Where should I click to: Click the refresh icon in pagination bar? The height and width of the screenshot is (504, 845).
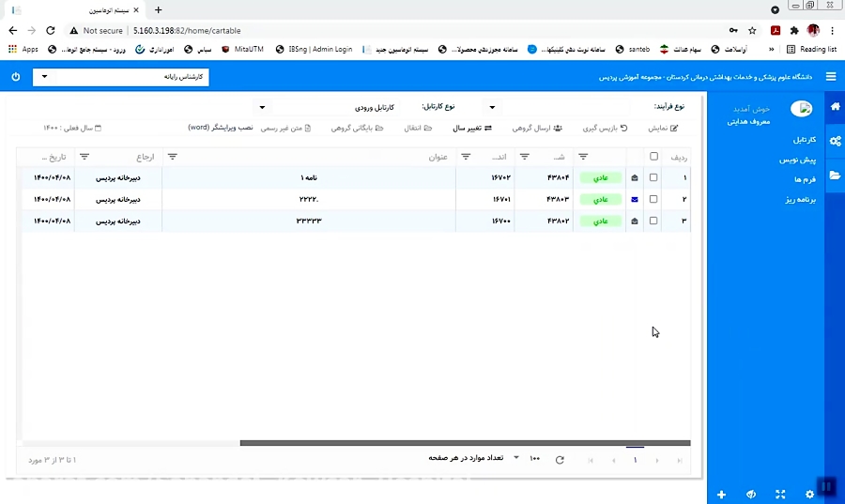coord(560,460)
